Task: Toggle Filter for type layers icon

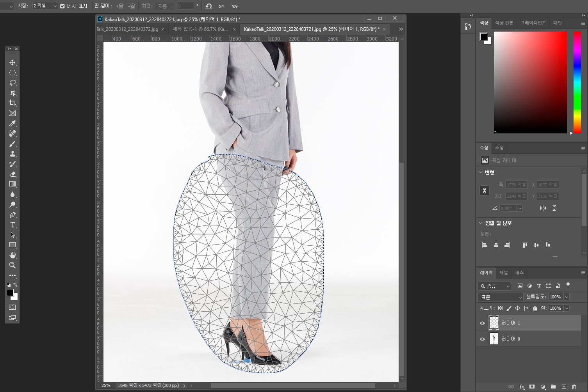Action: (539, 286)
